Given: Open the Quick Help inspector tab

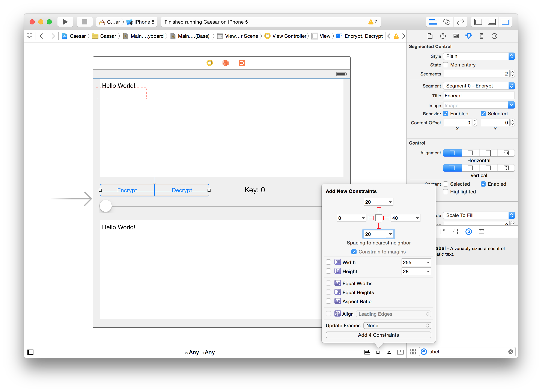Looking at the screenshot, I should [x=443, y=36].
